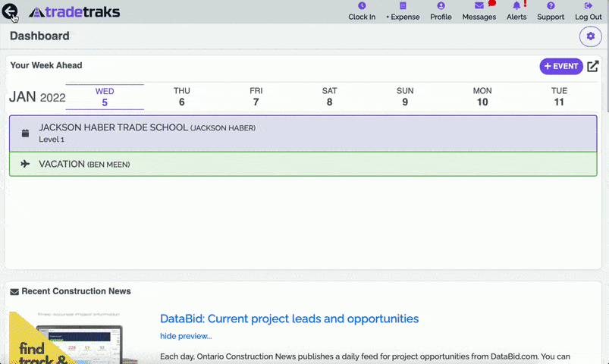
Task: Select THU 6 day tab
Action: [181, 97]
